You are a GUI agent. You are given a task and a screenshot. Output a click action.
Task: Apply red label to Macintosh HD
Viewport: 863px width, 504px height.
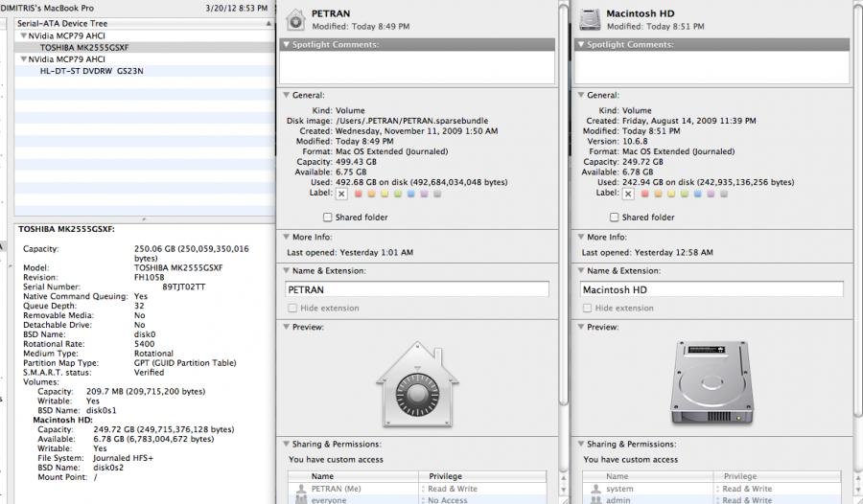coord(644,194)
